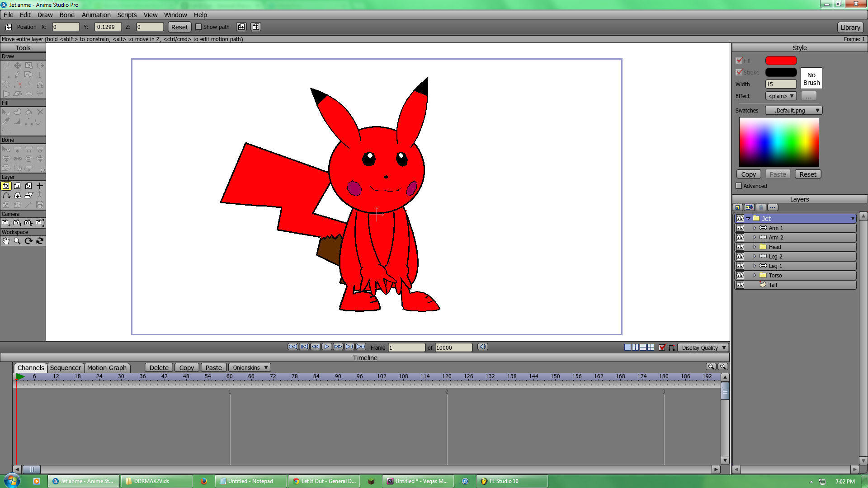Click the timeline Delete button
Viewport: 868px width, 488px height.
point(159,368)
